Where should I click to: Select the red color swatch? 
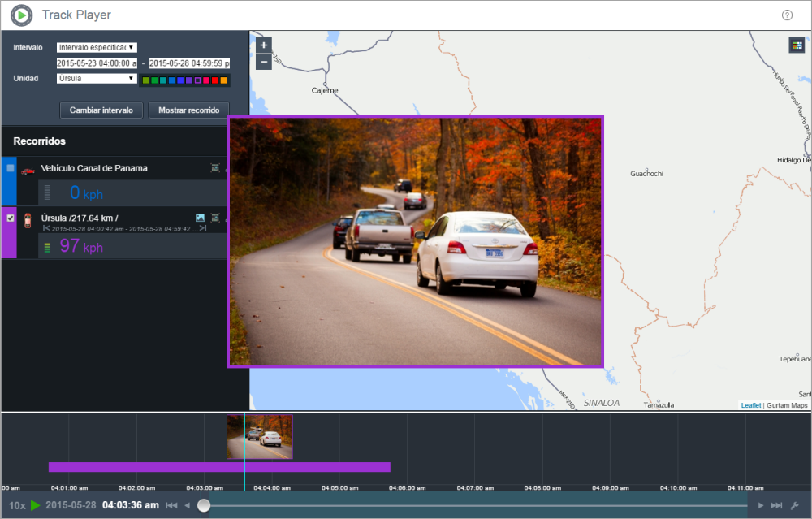[x=214, y=80]
